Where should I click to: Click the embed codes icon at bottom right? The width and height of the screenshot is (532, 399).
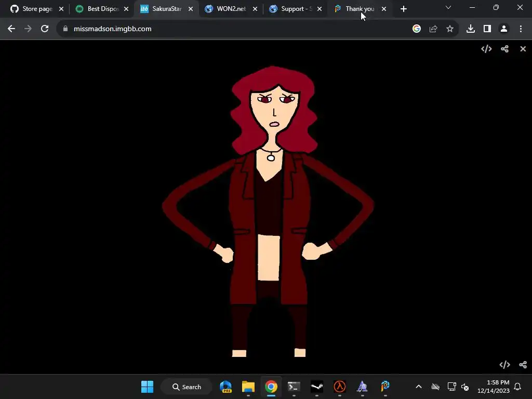tap(504, 365)
